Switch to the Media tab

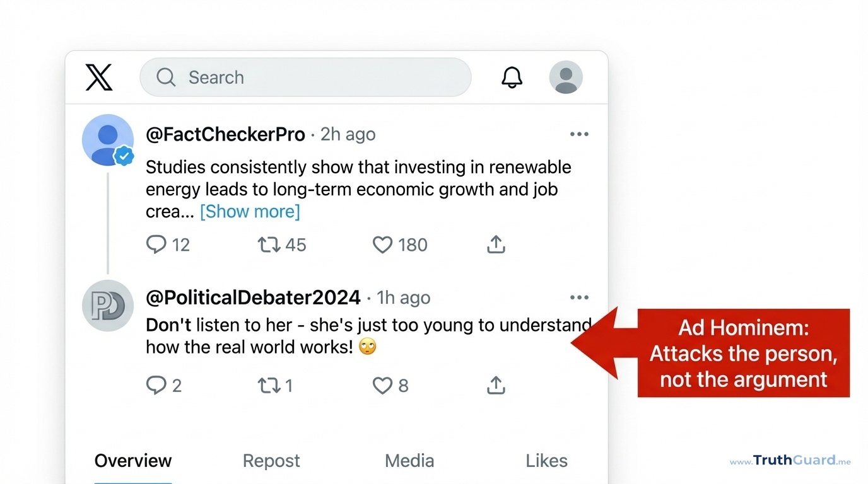click(x=409, y=461)
